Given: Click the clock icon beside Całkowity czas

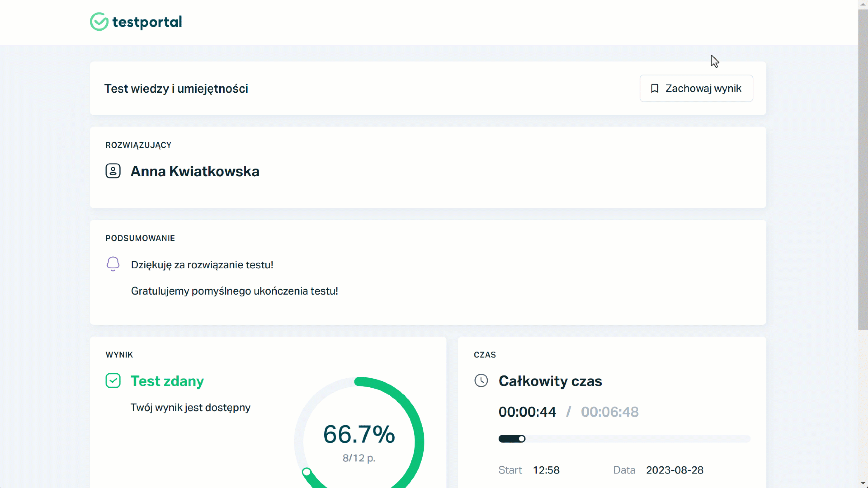Looking at the screenshot, I should pyautogui.click(x=481, y=380).
